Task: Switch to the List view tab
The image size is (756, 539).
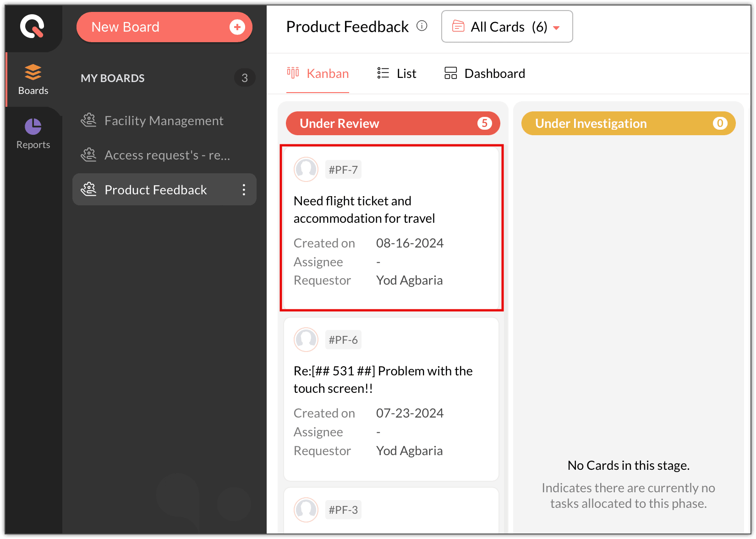Action: (397, 73)
